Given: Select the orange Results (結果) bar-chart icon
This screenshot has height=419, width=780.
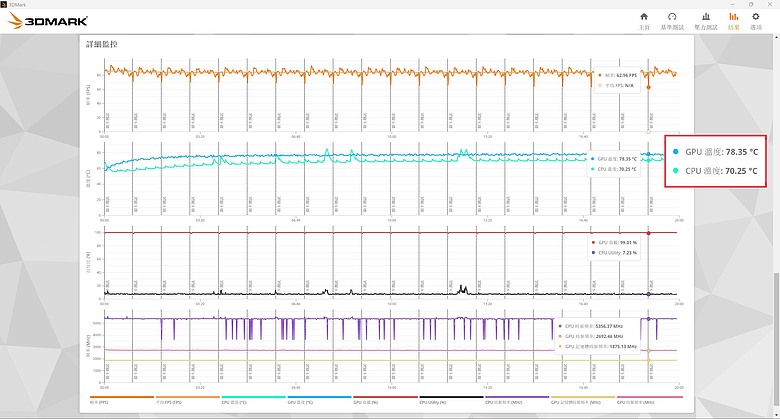Looking at the screenshot, I should (734, 21).
